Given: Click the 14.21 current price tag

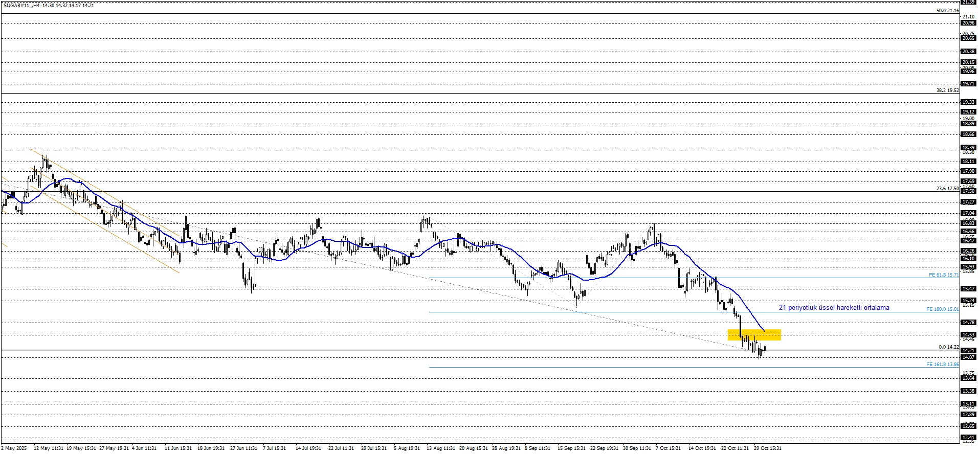Looking at the screenshot, I should 968,351.
